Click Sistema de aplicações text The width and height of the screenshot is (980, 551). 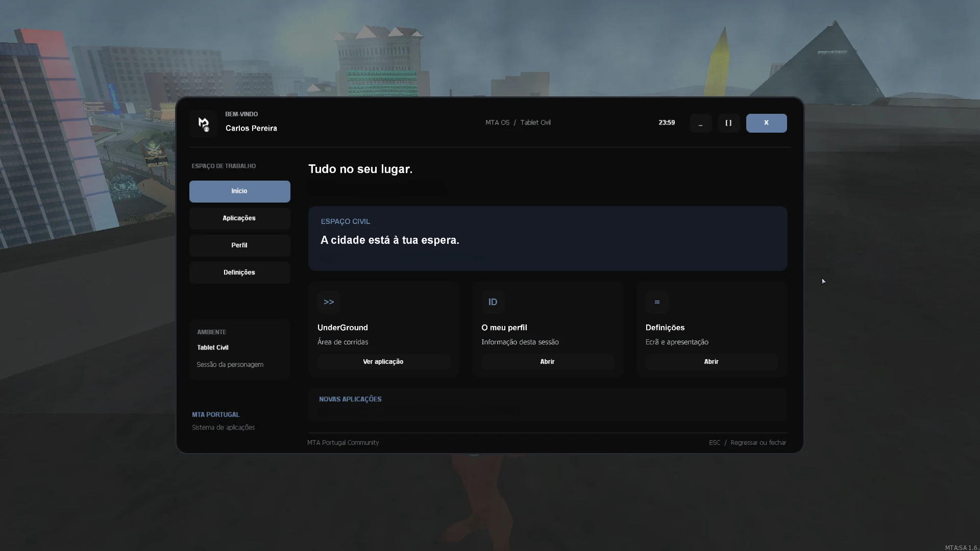click(224, 428)
